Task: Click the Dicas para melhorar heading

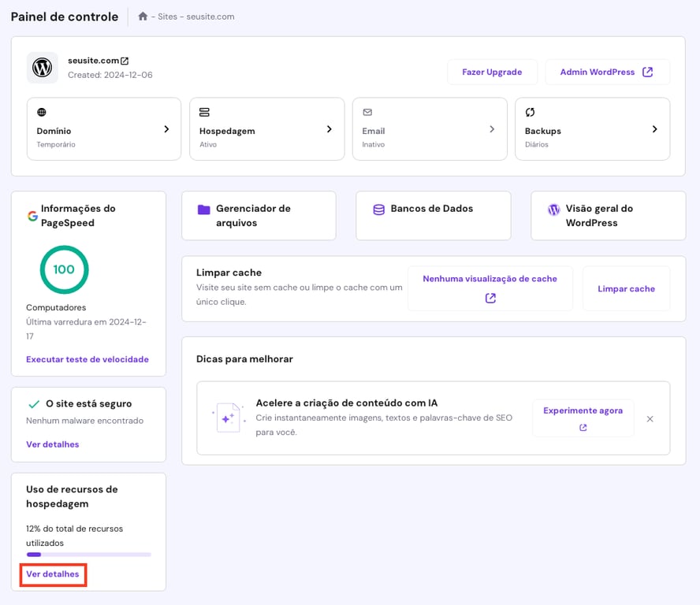Action: pos(244,359)
